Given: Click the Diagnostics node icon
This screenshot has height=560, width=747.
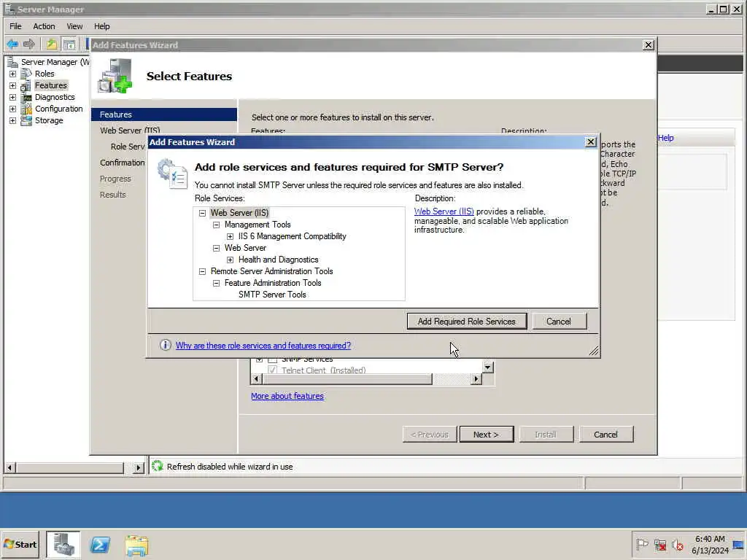Looking at the screenshot, I should [x=27, y=97].
